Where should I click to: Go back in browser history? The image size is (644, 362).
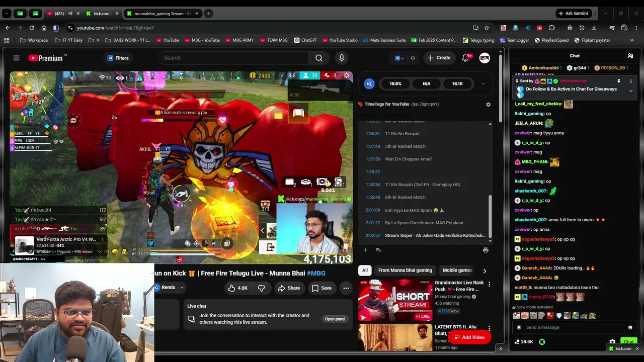(8, 28)
